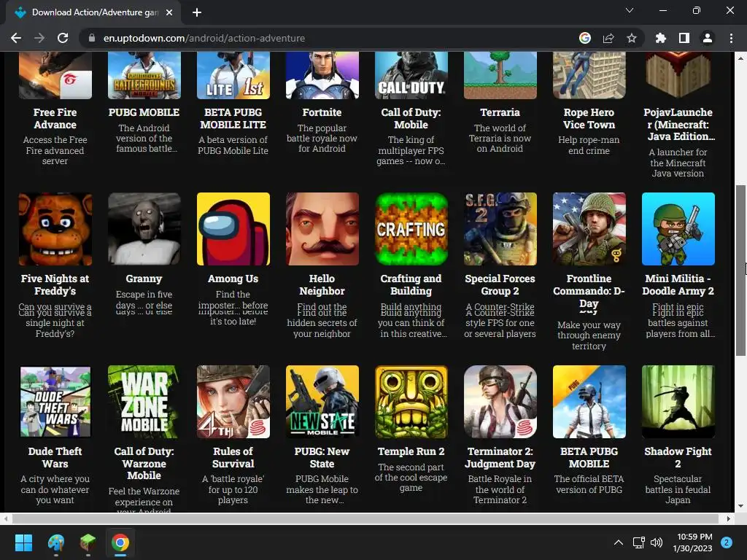Screen dimensions: 747x560
Task: View site security lock information
Action: pos(92,38)
